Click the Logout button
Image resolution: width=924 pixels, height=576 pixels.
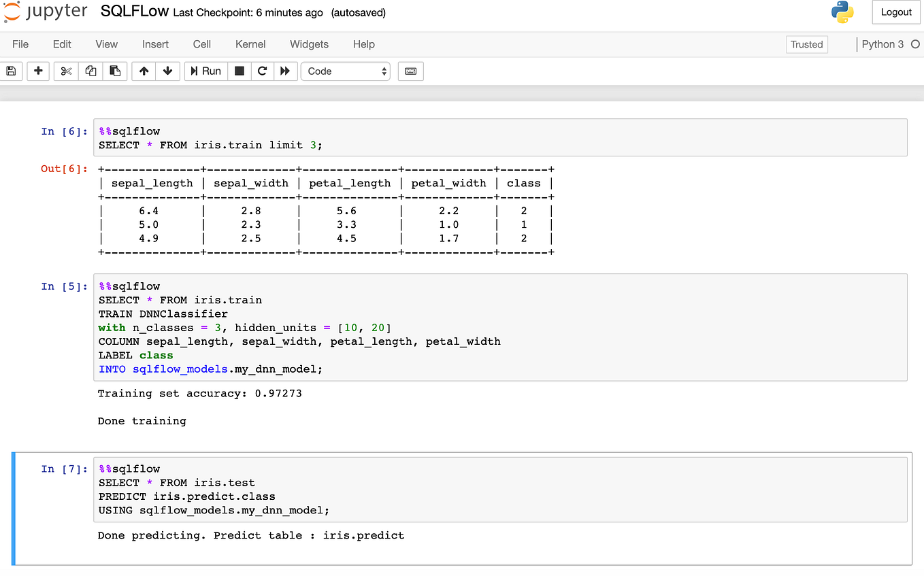(895, 12)
